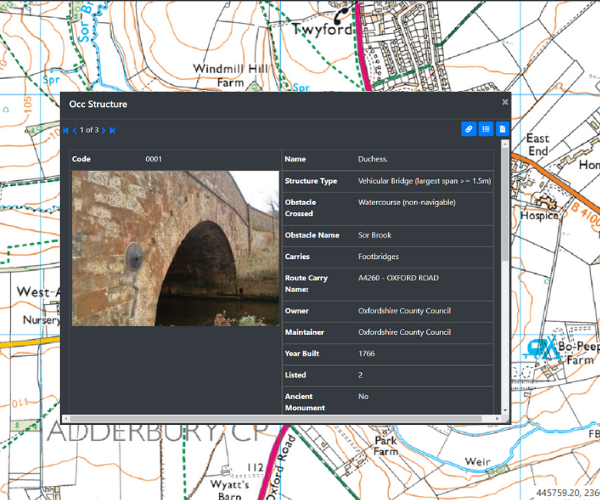Click the Twyford label on the map

click(x=323, y=30)
